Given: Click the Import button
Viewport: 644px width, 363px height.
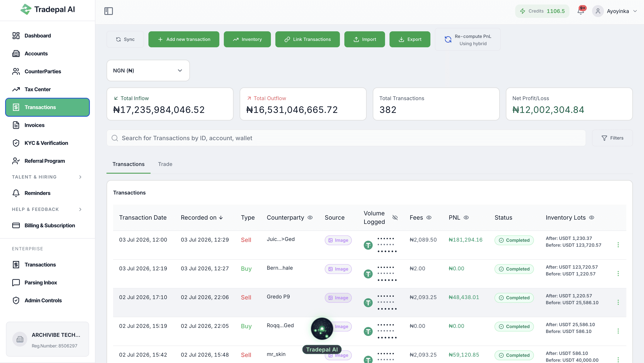Looking at the screenshot, I should (x=365, y=39).
